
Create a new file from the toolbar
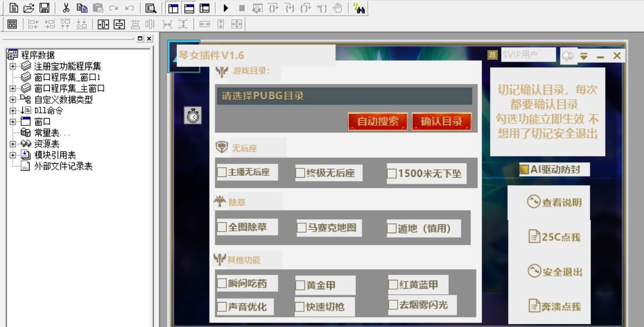coord(13,8)
